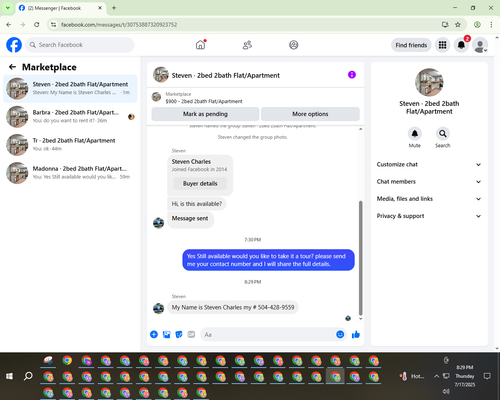Open Steven's 2bed 2bath conversation

click(x=70, y=88)
